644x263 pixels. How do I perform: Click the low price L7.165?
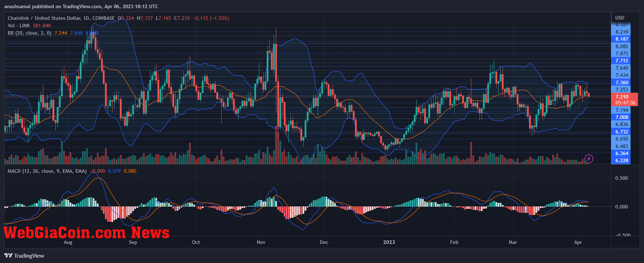click(163, 18)
